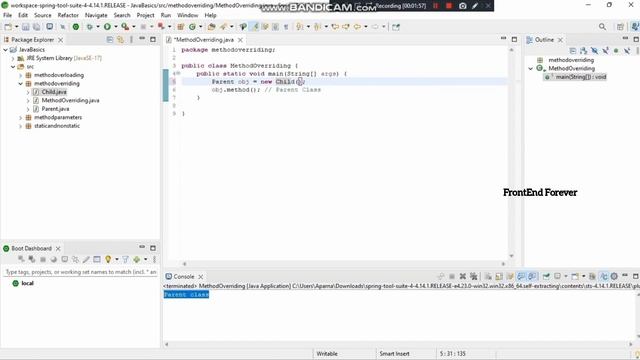Toggle Link with Editor in Package Explorer

tap(120, 40)
